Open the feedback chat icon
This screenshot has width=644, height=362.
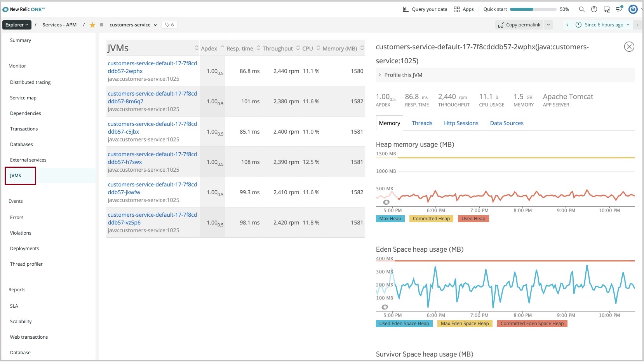pos(607,9)
